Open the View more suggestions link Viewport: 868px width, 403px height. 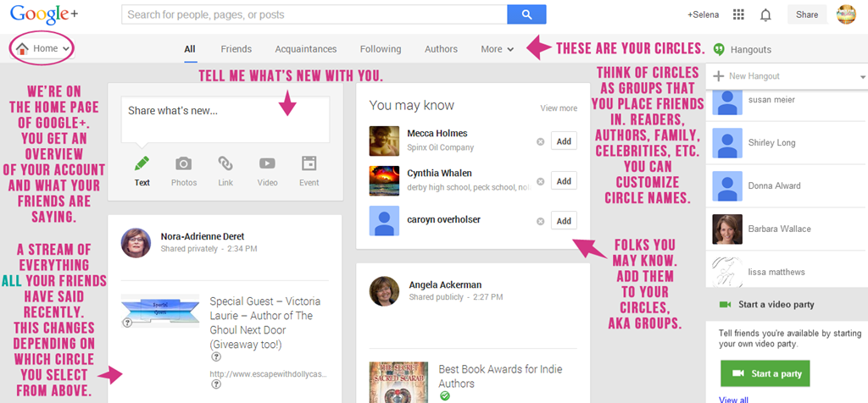559,108
